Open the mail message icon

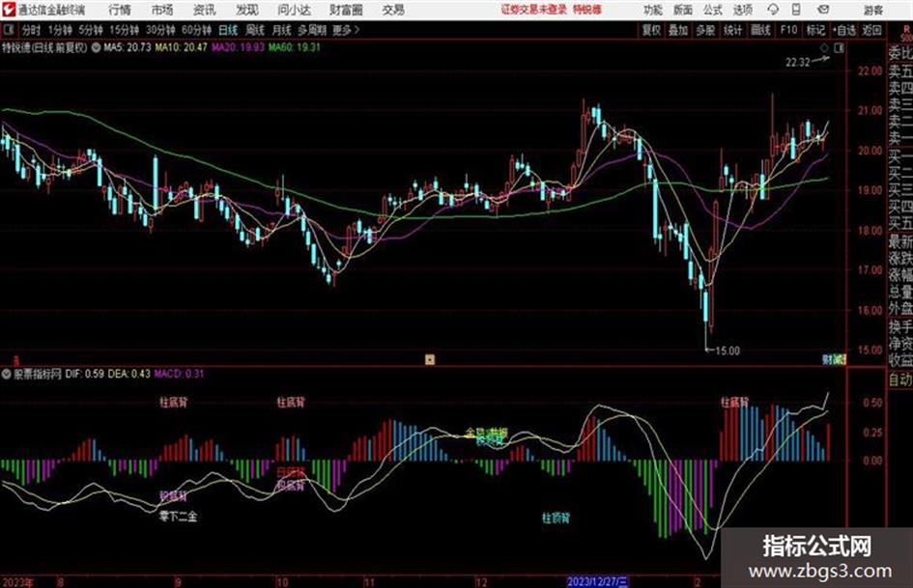point(823,10)
